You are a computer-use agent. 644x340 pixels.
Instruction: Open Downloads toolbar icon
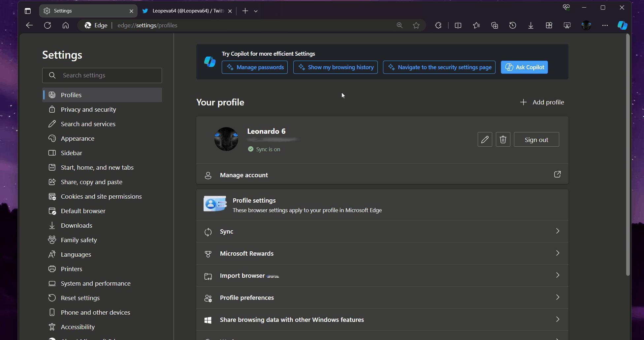coord(531,25)
